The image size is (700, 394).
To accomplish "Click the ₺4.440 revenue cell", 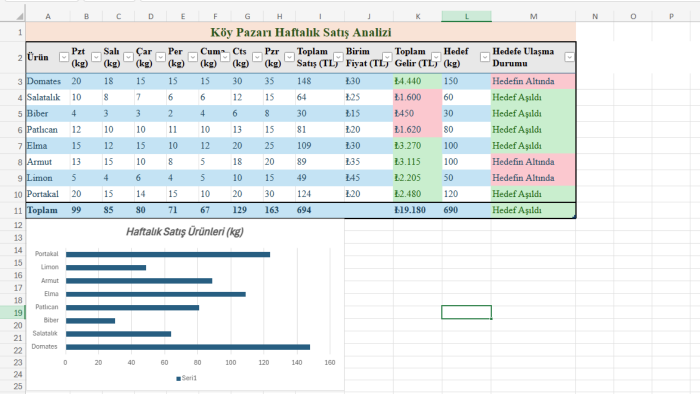I will click(x=417, y=81).
